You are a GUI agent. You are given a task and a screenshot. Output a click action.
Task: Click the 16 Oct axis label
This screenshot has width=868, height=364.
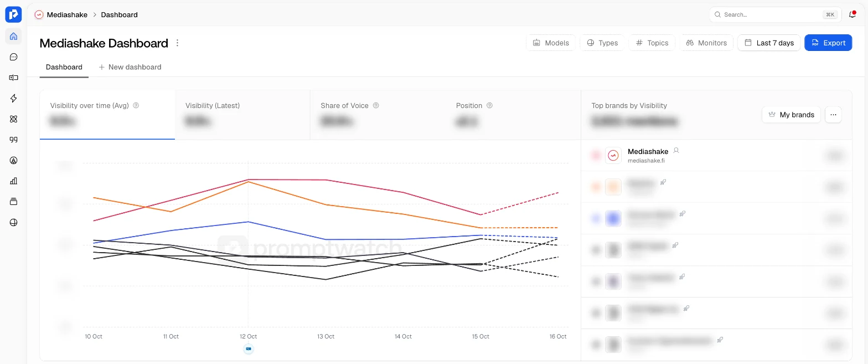(x=557, y=336)
